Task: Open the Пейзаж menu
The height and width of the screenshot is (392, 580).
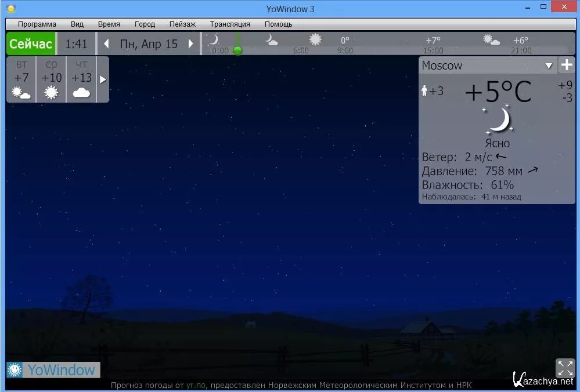Action: pyautogui.click(x=182, y=24)
